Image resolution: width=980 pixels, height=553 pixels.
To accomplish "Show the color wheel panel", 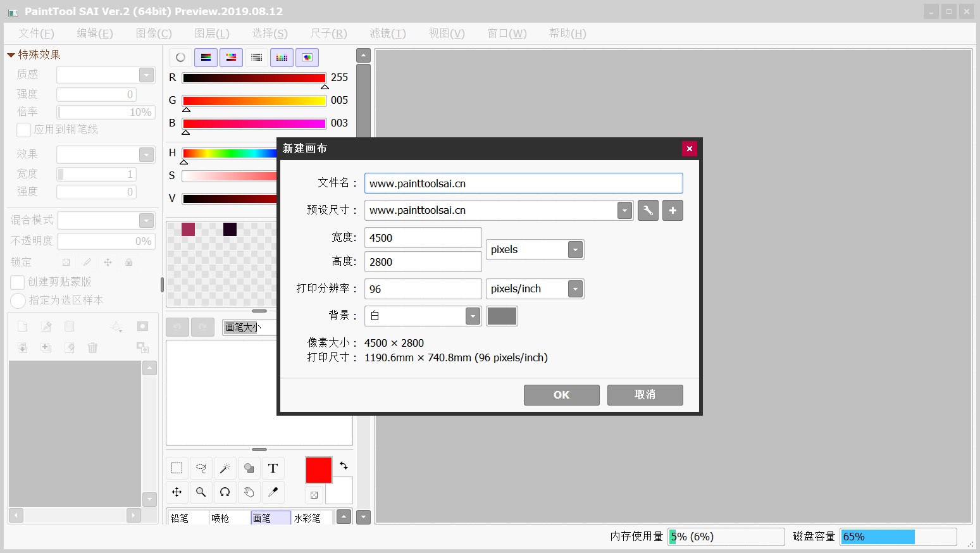I will (x=180, y=58).
